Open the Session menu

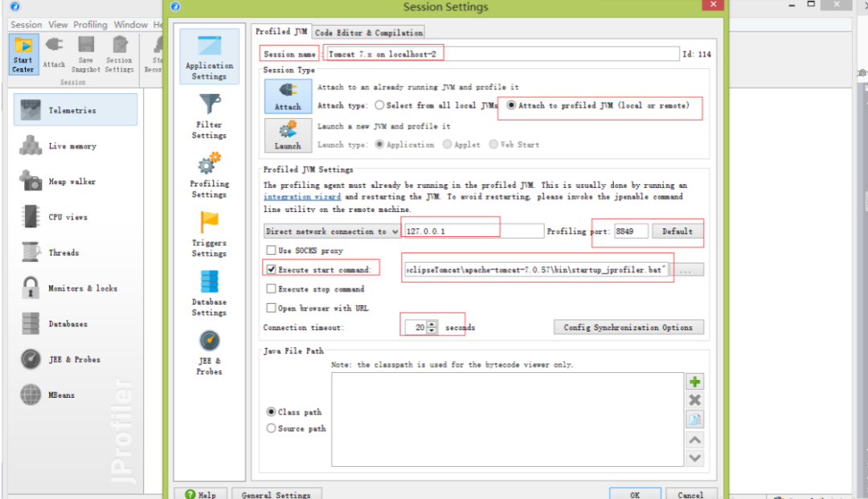pos(26,24)
